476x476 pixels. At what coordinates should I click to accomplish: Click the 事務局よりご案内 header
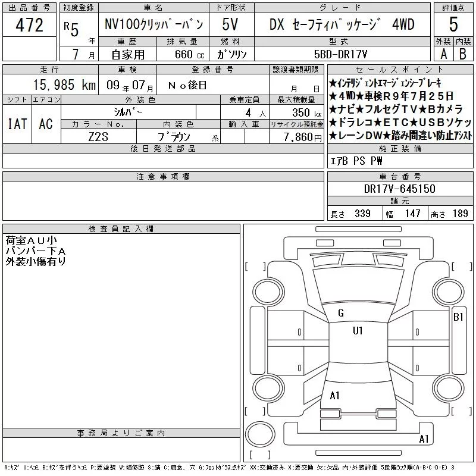coord(121,433)
